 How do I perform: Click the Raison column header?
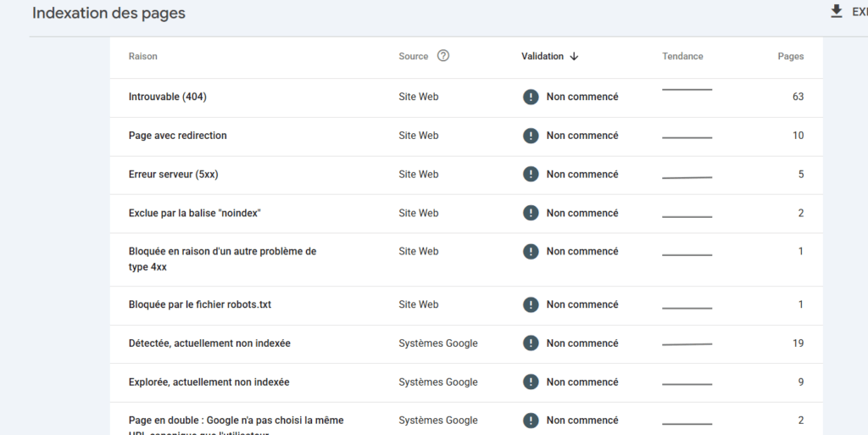pos(142,57)
